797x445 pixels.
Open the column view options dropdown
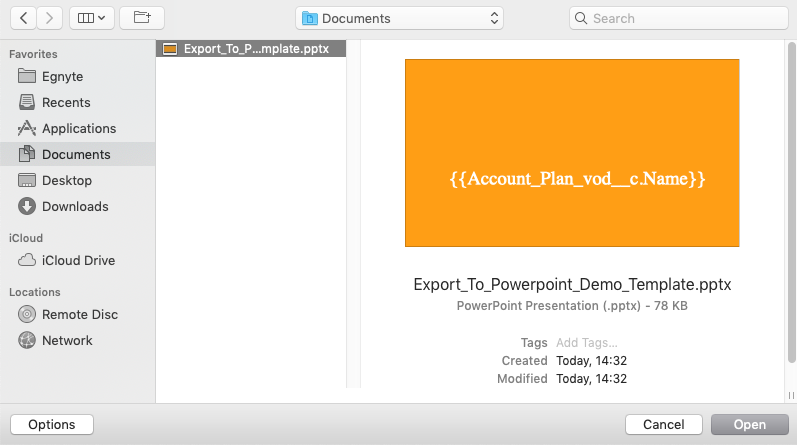(90, 18)
